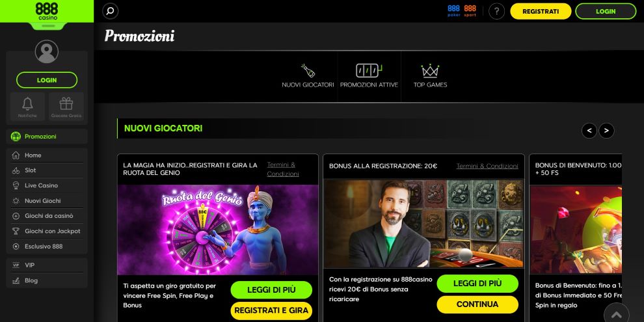644x322 pixels.
Task: Open Termini & Condizioni for 20€ bonus
Action: point(487,166)
